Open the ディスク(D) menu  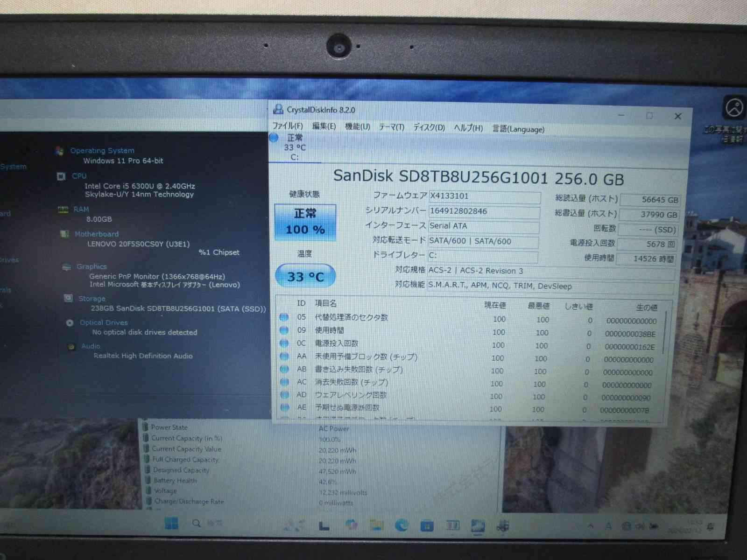click(x=429, y=127)
